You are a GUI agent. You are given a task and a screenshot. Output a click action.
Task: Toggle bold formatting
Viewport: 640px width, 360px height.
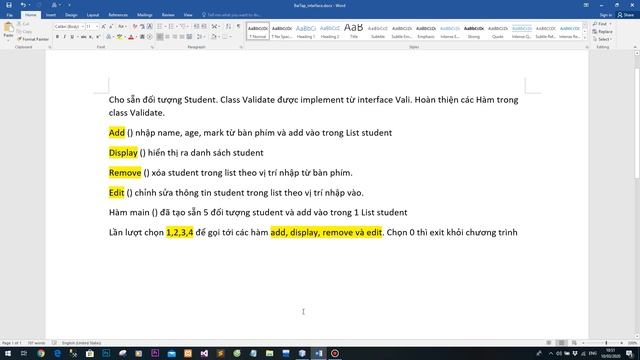(x=57, y=37)
